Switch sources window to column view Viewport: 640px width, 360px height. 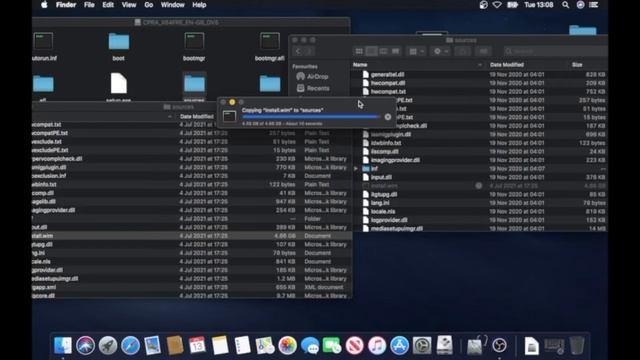383,51
